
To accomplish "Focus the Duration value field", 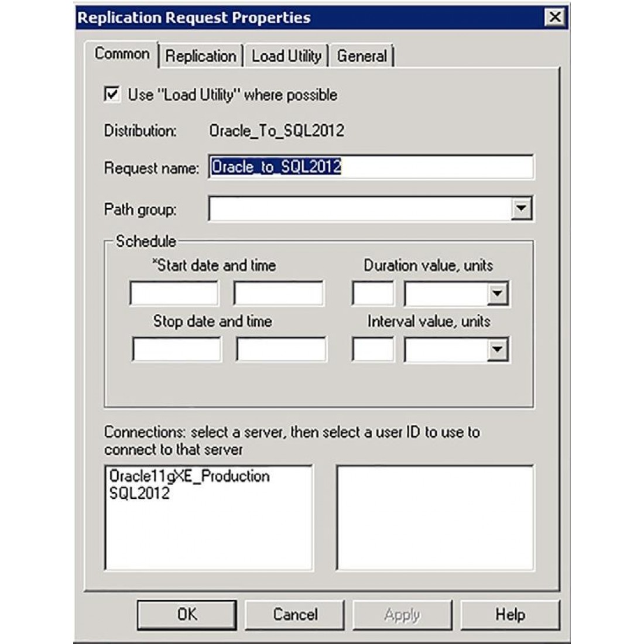I will click(372, 294).
